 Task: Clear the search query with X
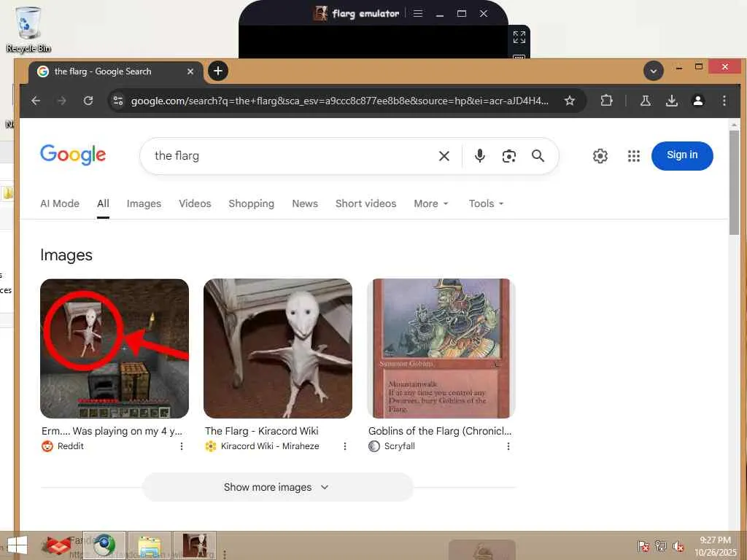coord(444,156)
